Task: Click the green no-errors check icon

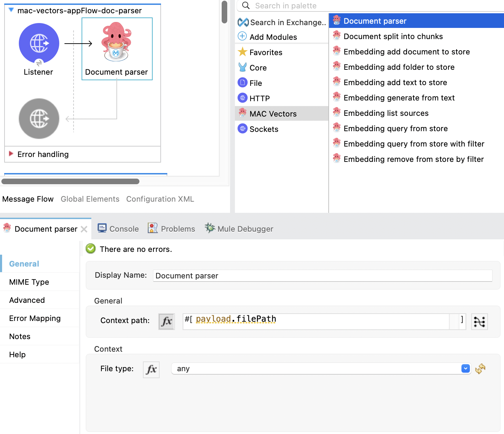Action: (x=91, y=248)
